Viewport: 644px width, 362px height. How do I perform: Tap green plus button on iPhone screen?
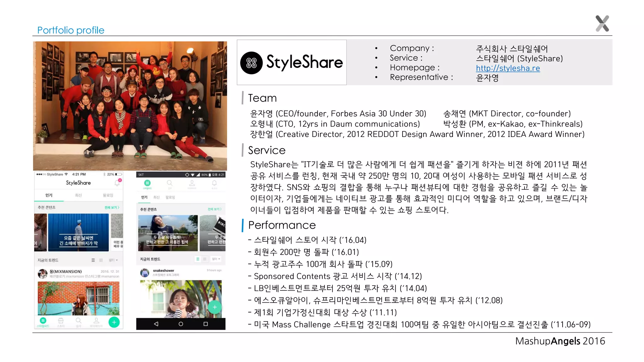pos(114,322)
